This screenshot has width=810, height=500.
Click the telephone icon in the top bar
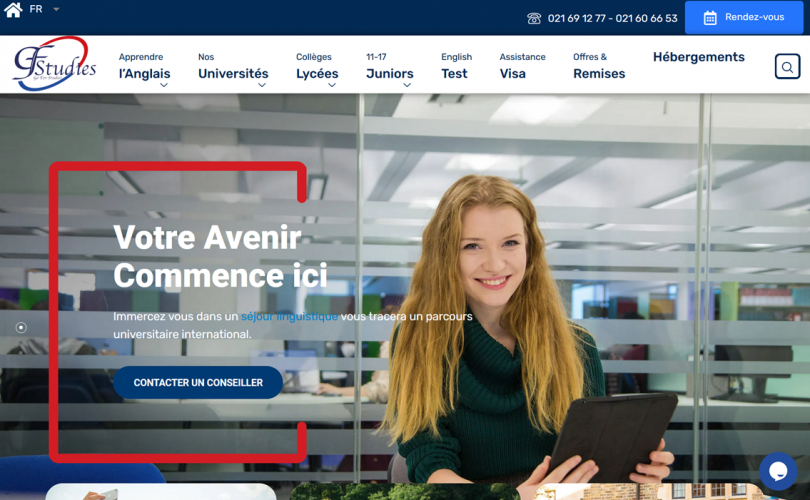534,19
